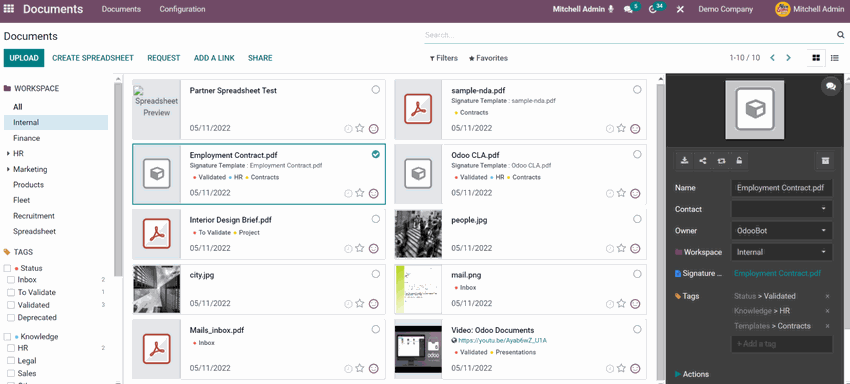Select the people.jpg card circle
Viewport: 850px width, 384px height.
tap(637, 219)
